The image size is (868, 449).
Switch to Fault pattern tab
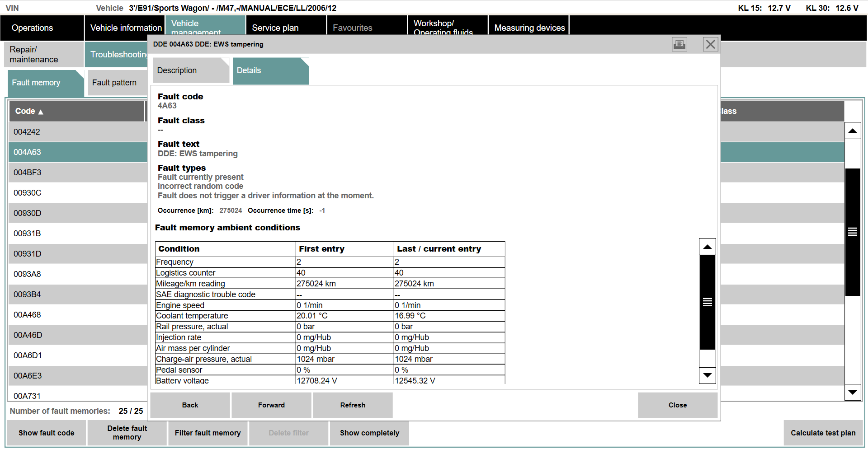pos(117,83)
